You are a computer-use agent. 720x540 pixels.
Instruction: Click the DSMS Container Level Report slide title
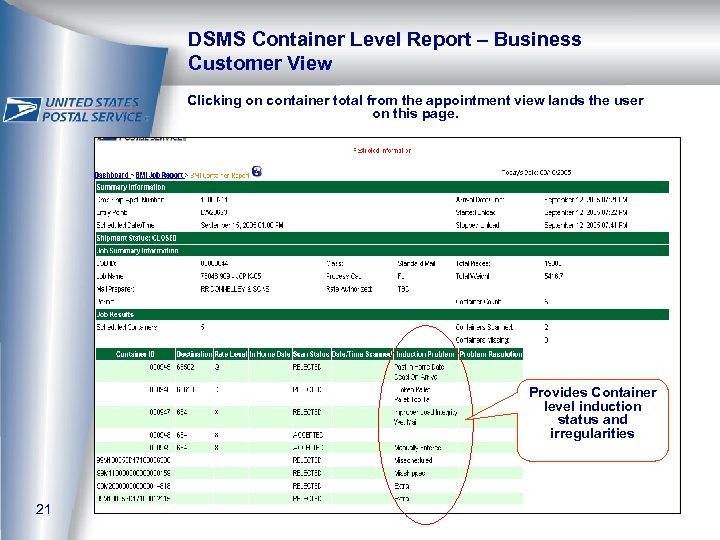pos(384,51)
